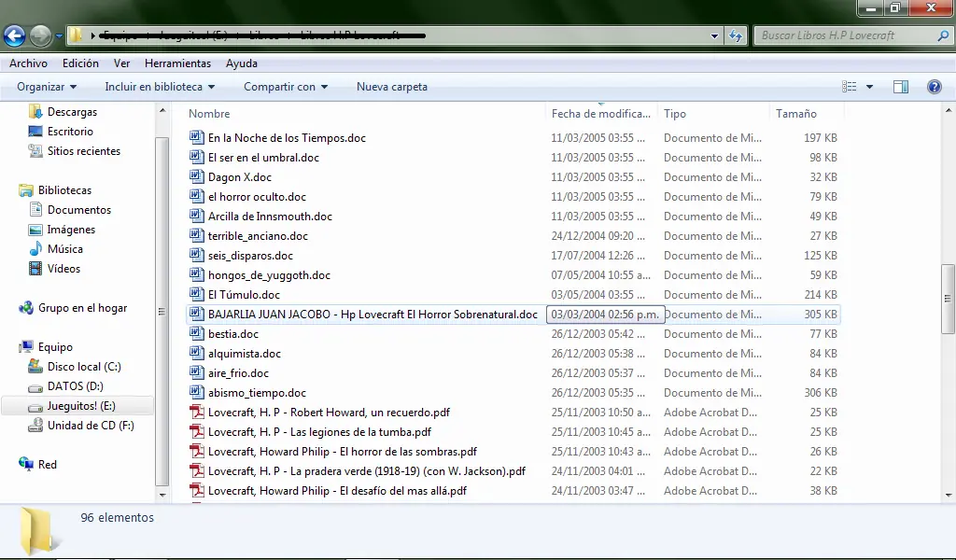Image resolution: width=956 pixels, height=560 pixels.
Task: Click Word icon of bestia.doc
Action: click(x=196, y=333)
